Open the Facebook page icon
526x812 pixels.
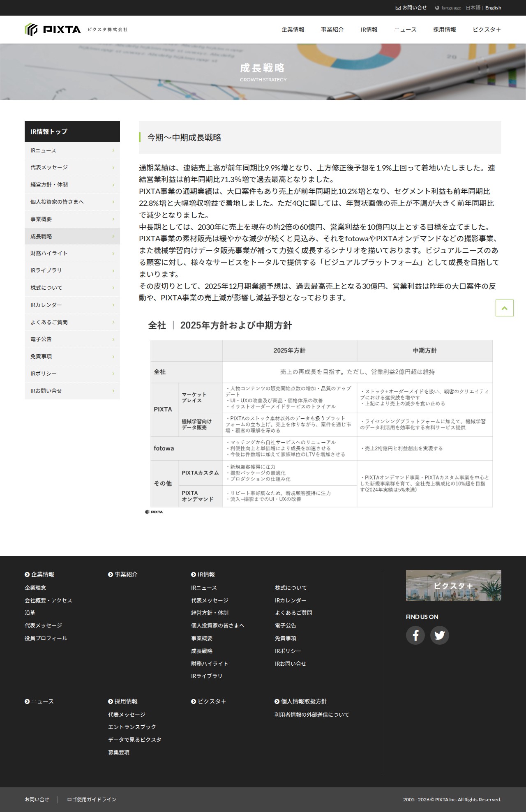point(415,635)
